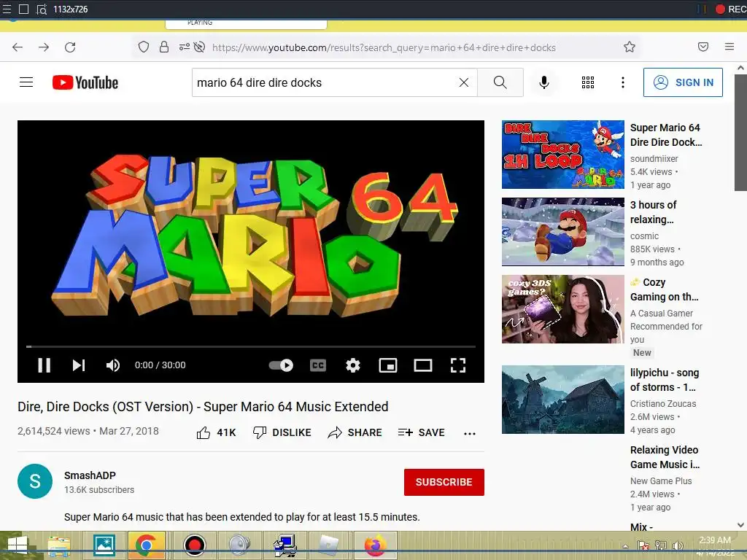
Task: Click the soundmiixer channel name
Action: click(x=654, y=158)
